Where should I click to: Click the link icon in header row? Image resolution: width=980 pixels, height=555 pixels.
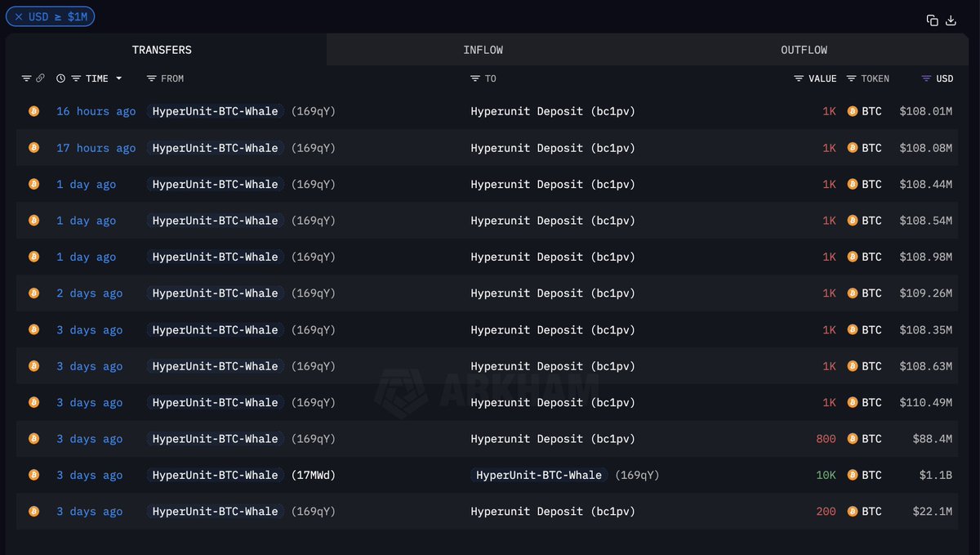(x=40, y=78)
